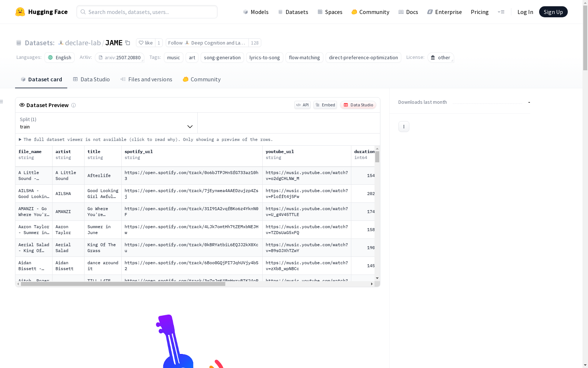
Task: Click the follower count 128
Action: click(x=255, y=43)
